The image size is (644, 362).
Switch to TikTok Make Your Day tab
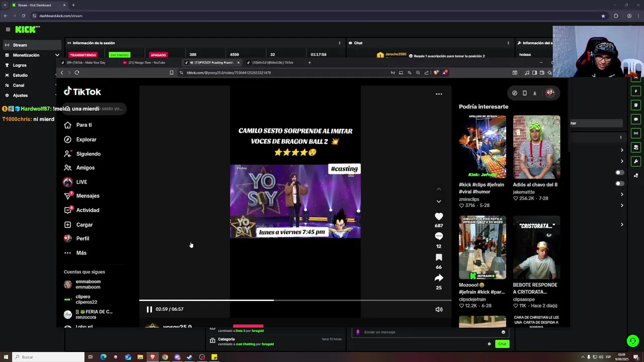click(86, 63)
